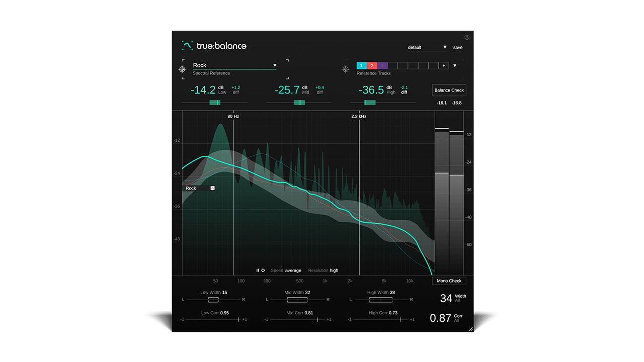The width and height of the screenshot is (644, 362).
Task: Click the Mid band level slider
Action: [x=298, y=103]
